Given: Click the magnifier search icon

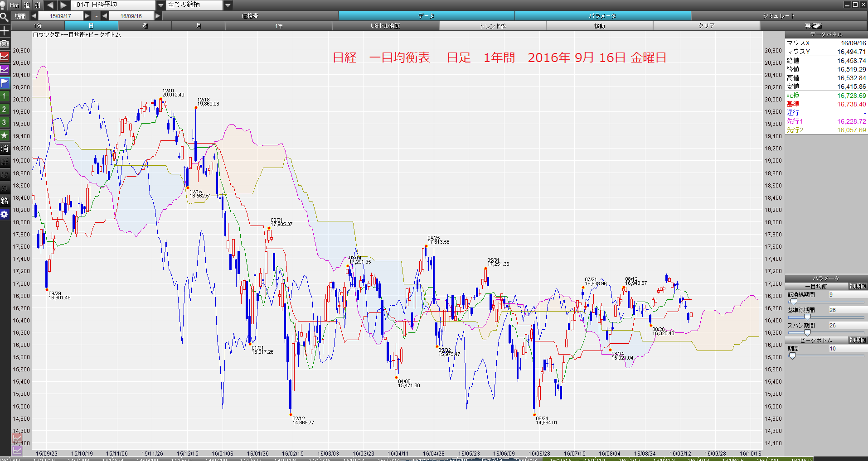Looking at the screenshot, I should click(x=5, y=17).
